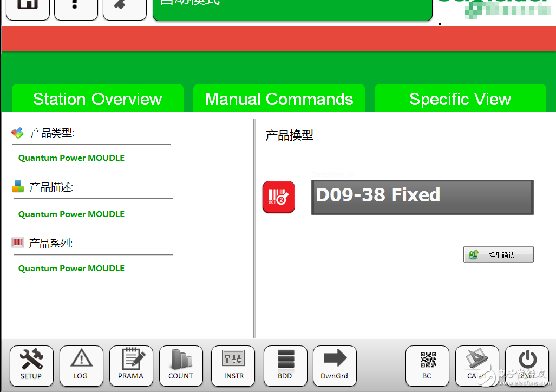Click the red barcode changeover icon
This screenshot has width=556, height=392.
(x=279, y=197)
